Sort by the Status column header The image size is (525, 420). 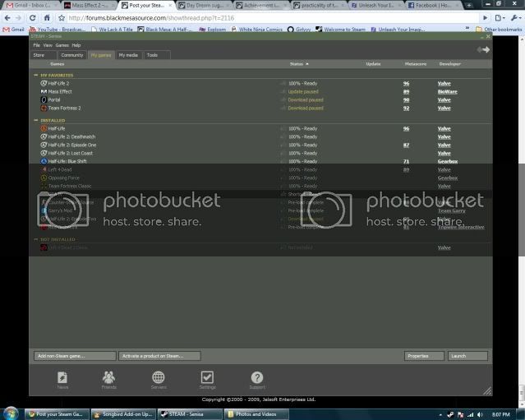coord(299,63)
